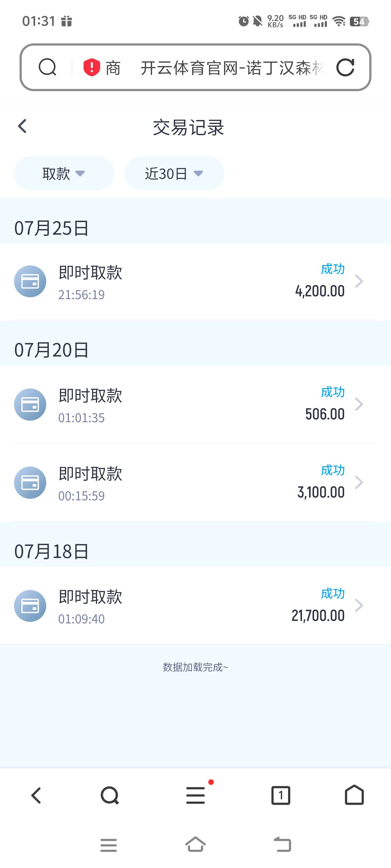Viewport: 391px width, 868px height.
Task: Tap the browser toolbar back arrow
Action: click(36, 795)
